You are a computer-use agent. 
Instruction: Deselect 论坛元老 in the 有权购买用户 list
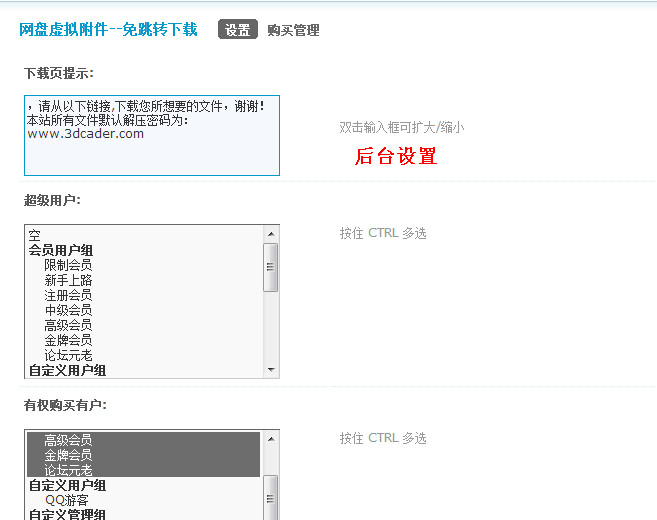[x=144, y=470]
